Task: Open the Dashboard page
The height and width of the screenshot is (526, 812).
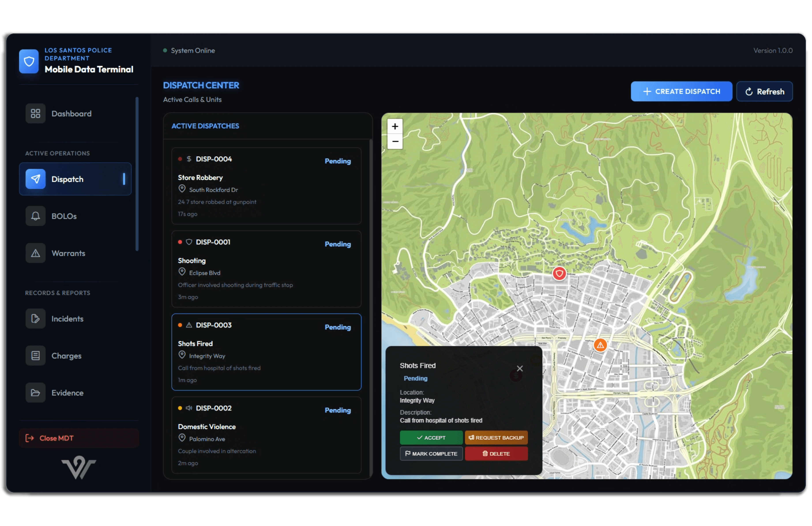Action: coord(75,114)
